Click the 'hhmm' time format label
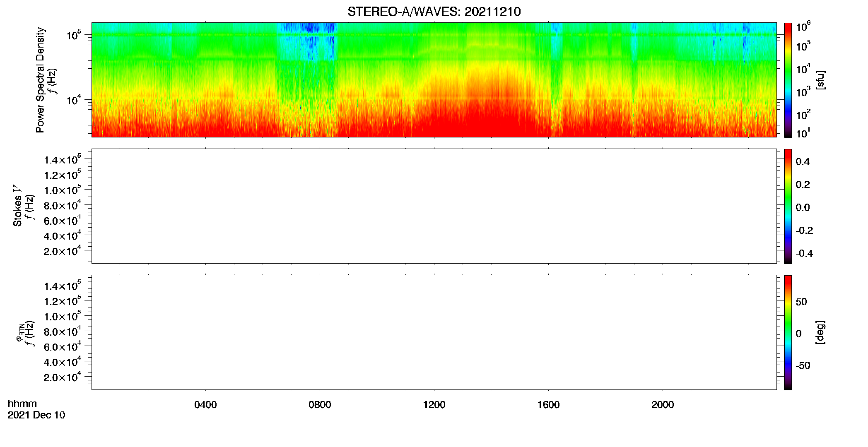This screenshot has width=868, height=447. pos(22,404)
